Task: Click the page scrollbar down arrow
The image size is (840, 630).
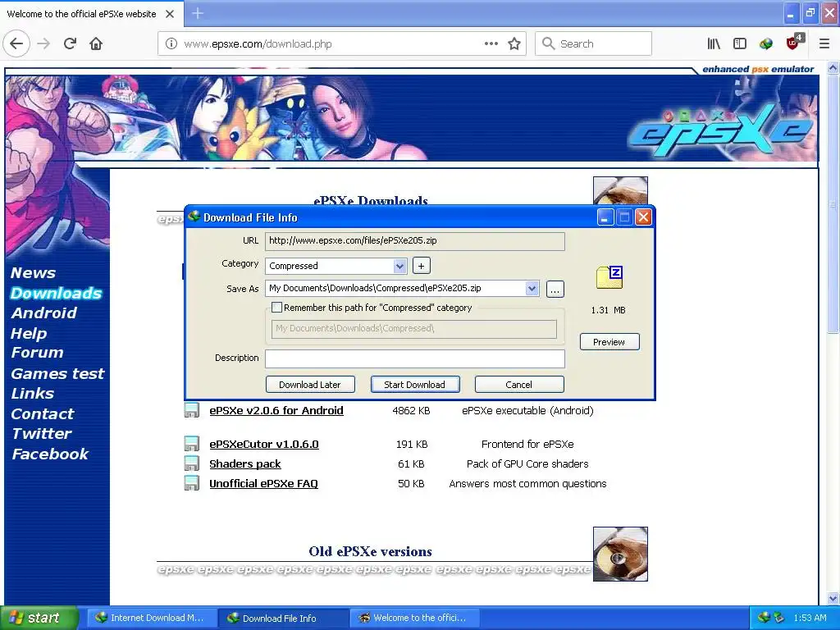Action: 833,598
